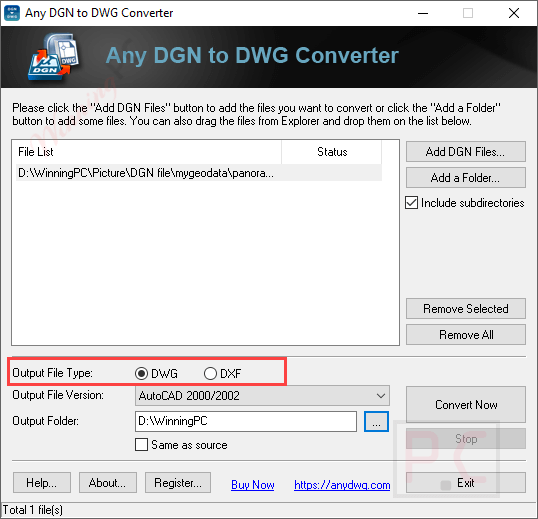Screen dimensions: 538x519
Task: Click the Status column header
Action: [x=331, y=152]
